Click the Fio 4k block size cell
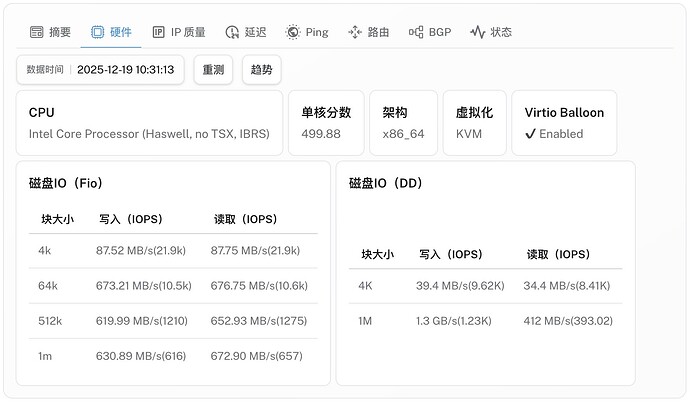Screen dimensions: 690x403 44,251
